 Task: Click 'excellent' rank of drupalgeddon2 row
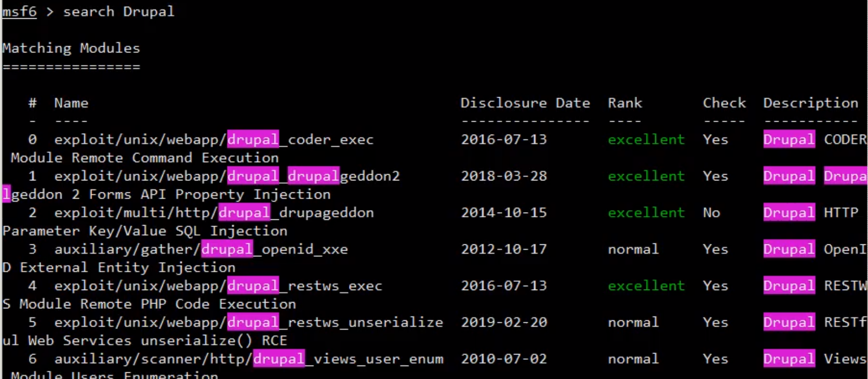[646, 176]
